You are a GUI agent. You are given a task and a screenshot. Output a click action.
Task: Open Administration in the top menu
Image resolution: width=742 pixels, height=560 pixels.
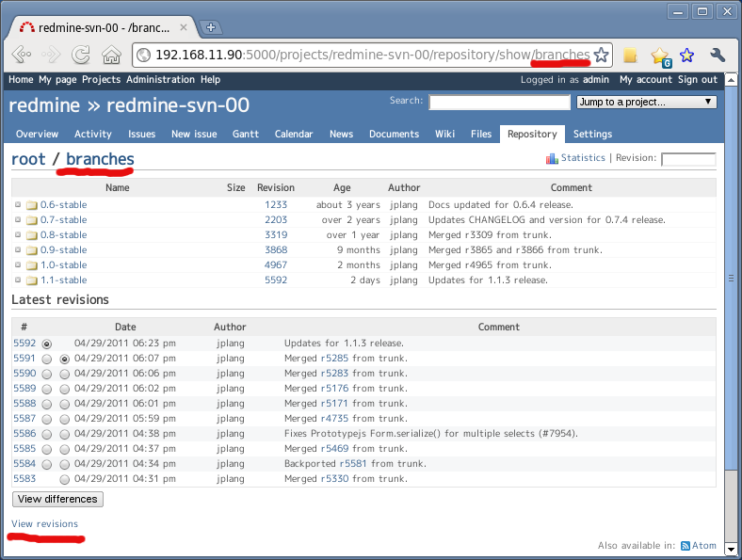pos(160,79)
